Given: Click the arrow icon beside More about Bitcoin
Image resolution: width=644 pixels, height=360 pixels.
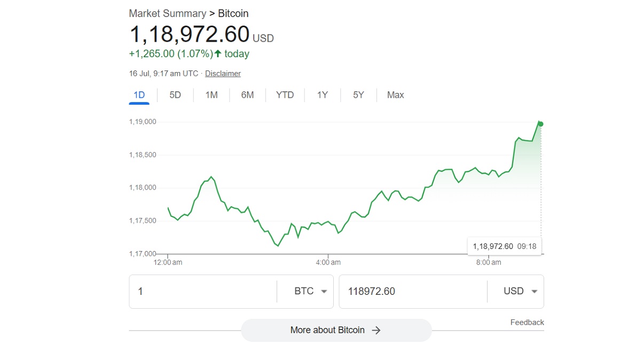Looking at the screenshot, I should 376,331.
